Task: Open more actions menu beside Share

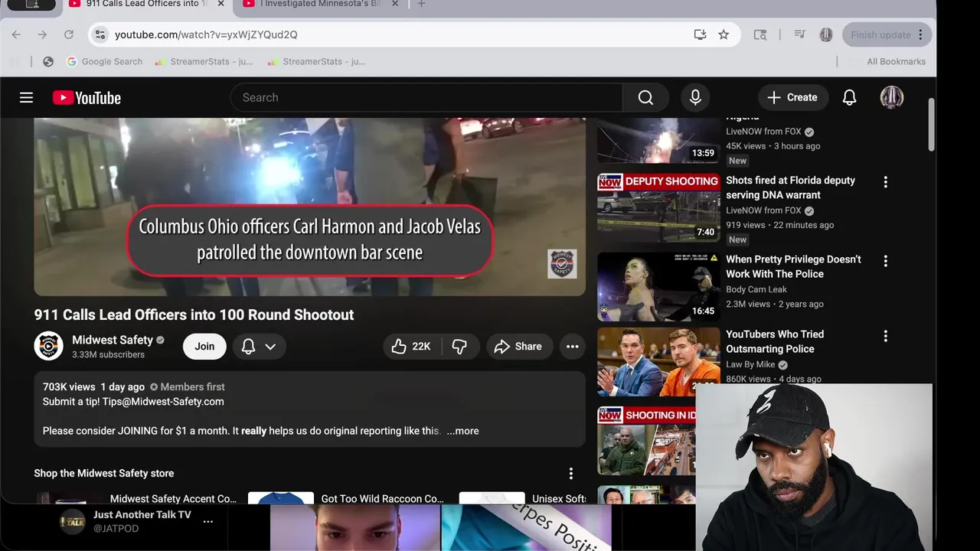Action: pos(572,347)
